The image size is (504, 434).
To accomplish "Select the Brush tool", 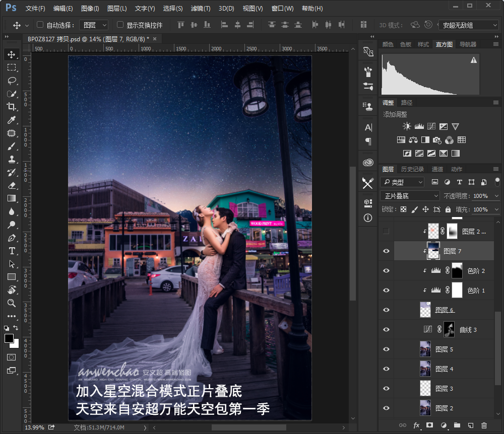I will [x=12, y=146].
